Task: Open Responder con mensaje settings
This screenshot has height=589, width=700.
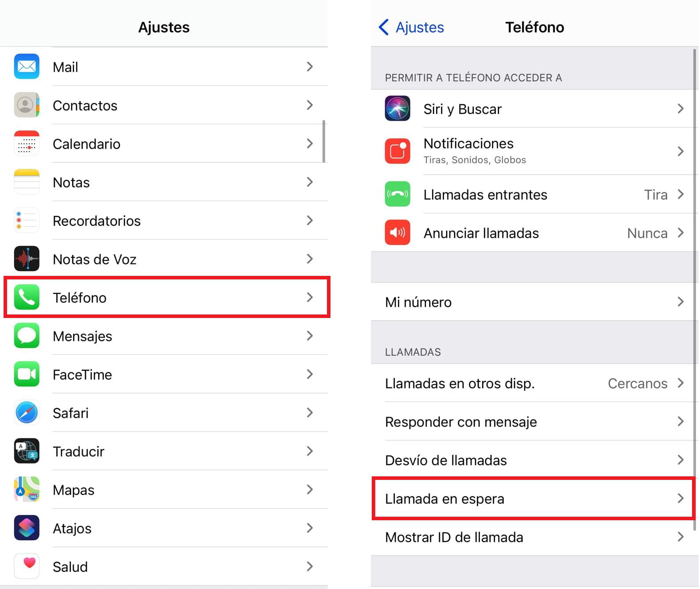Action: coord(532,422)
